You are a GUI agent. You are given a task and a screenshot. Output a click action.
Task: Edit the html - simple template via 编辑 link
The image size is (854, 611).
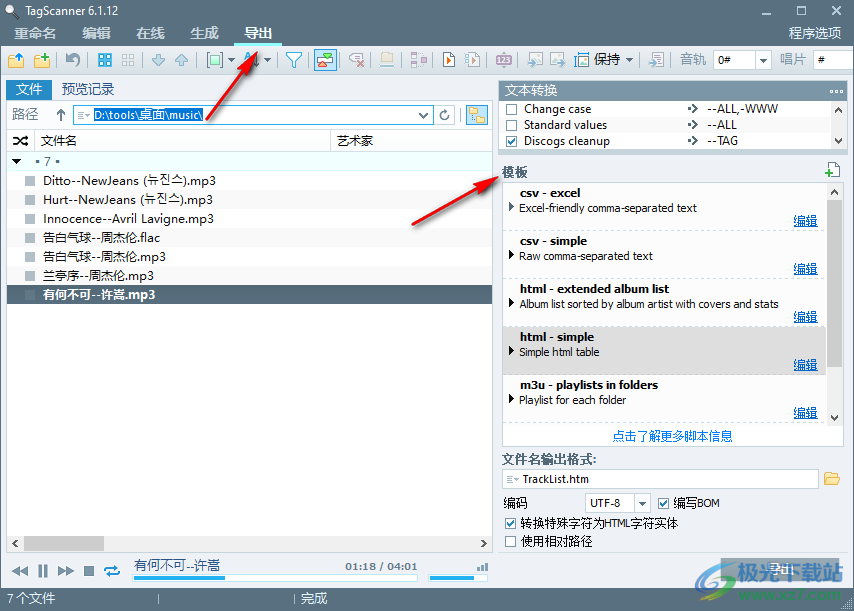[805, 364]
